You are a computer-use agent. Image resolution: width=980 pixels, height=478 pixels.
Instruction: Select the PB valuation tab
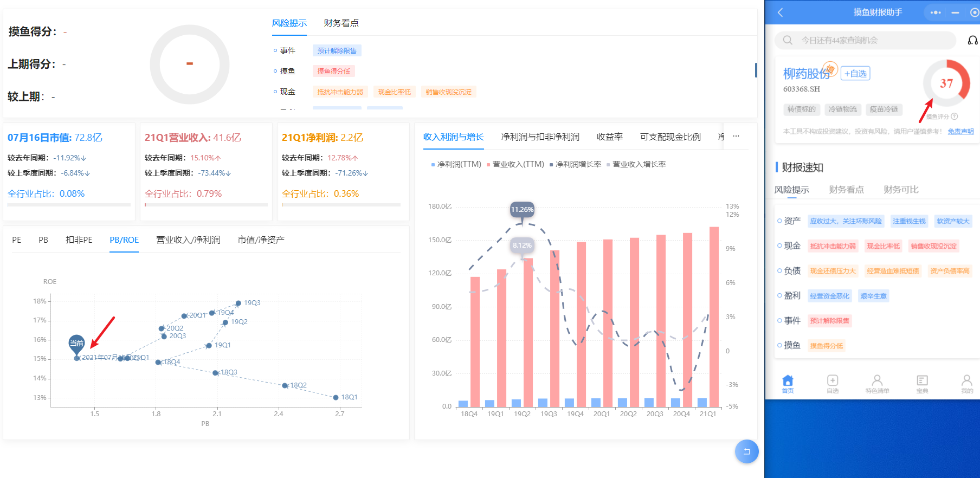point(43,240)
